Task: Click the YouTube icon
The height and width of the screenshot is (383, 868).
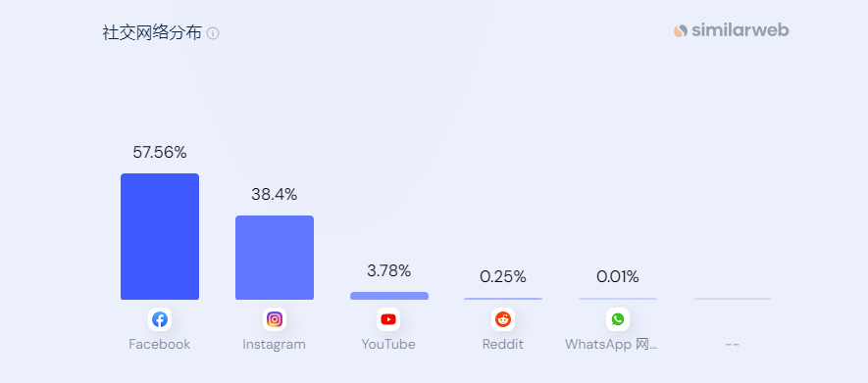Action: (388, 319)
